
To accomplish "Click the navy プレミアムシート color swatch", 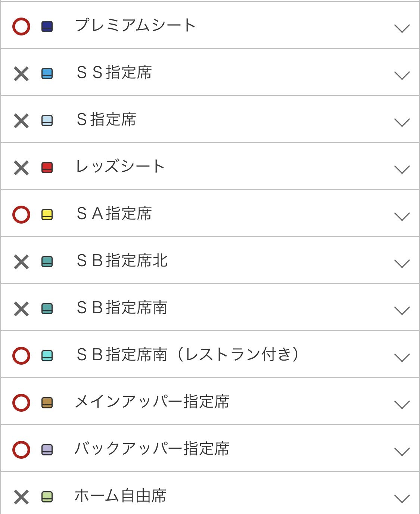I will coord(47,27).
